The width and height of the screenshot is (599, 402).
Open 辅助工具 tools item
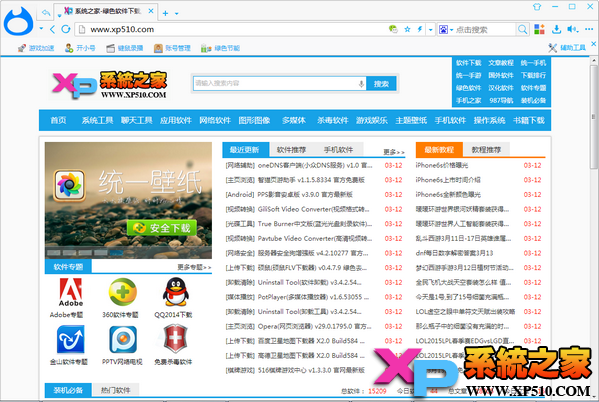click(x=567, y=48)
